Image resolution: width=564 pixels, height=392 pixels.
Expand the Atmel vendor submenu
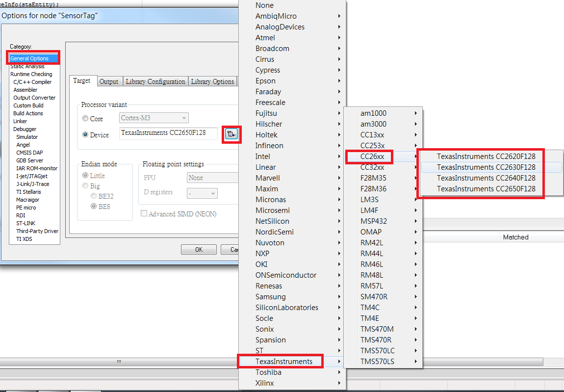292,38
